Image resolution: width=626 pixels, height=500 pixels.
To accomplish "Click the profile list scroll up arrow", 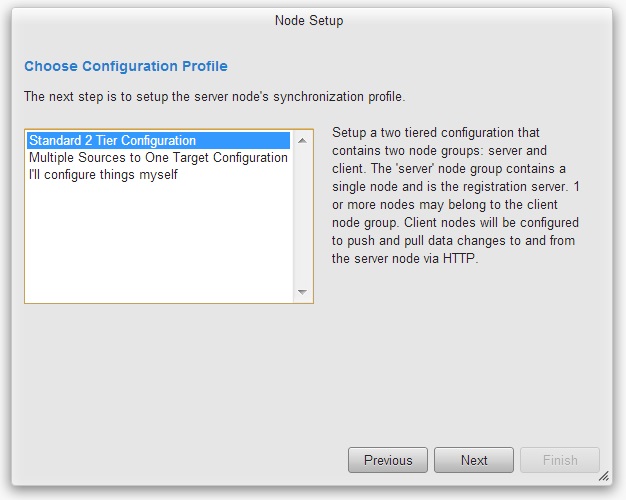I will click(x=302, y=140).
